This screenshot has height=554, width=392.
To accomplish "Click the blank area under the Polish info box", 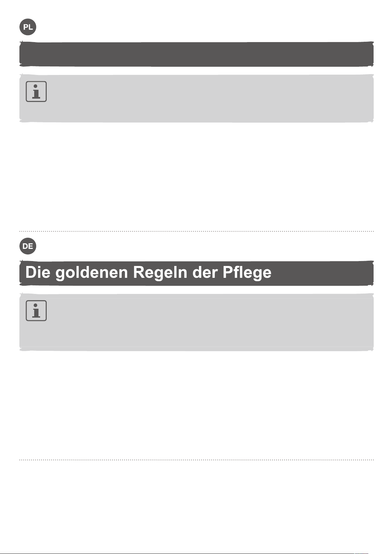I will click(196, 176).
